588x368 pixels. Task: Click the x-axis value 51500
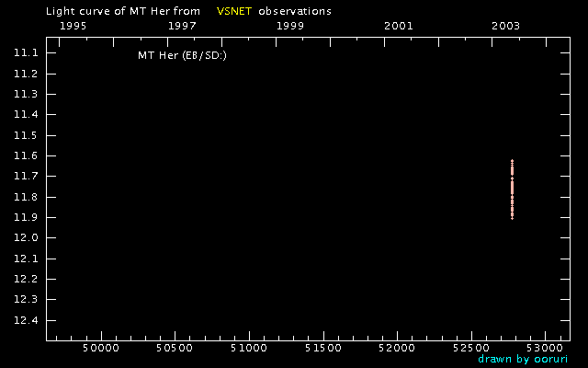(323, 348)
